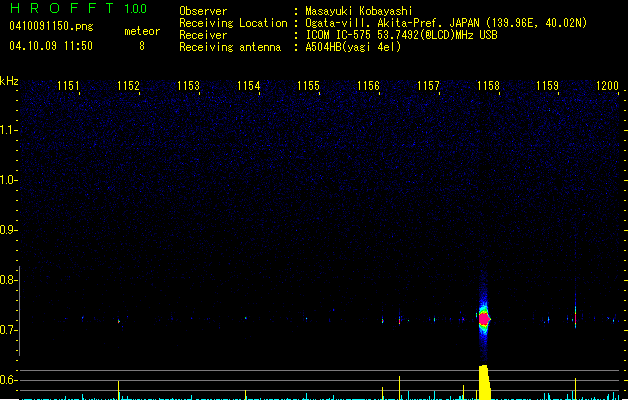Select the 1153 time axis label

tap(188, 86)
